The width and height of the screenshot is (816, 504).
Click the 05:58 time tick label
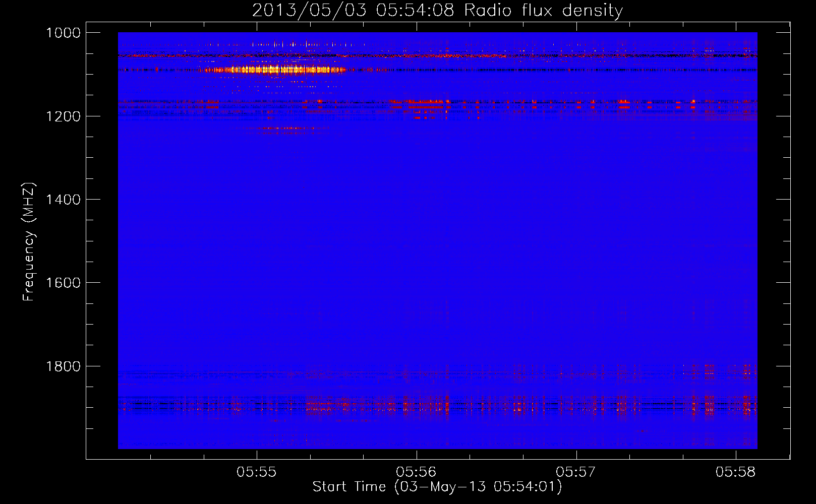click(735, 472)
